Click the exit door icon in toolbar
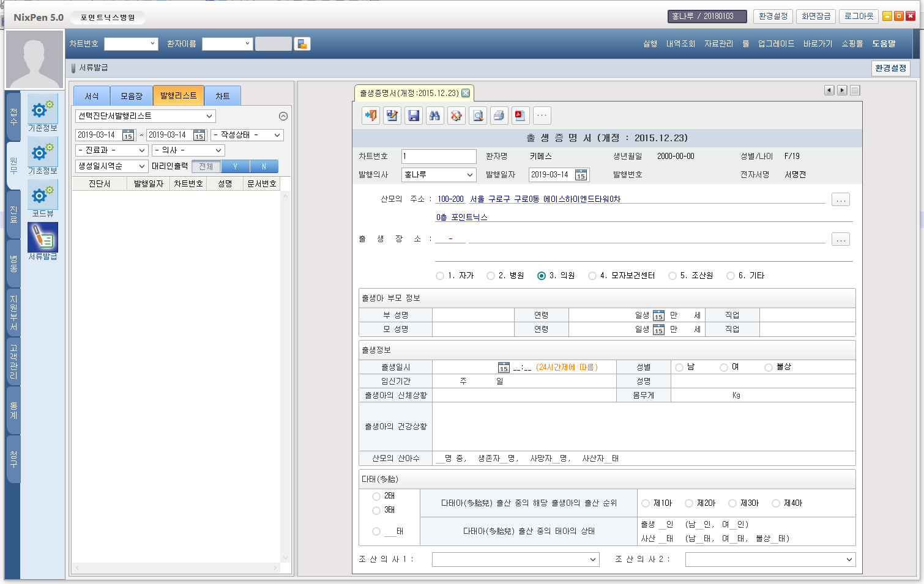924x584 pixels. click(x=371, y=116)
